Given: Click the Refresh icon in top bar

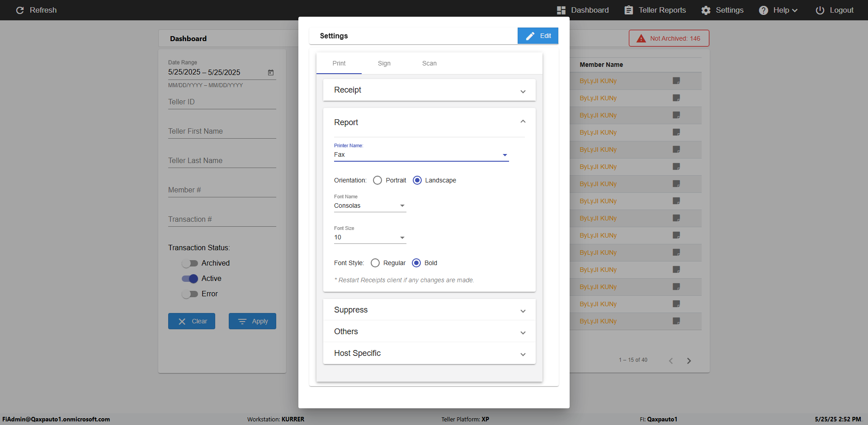Looking at the screenshot, I should click(20, 10).
